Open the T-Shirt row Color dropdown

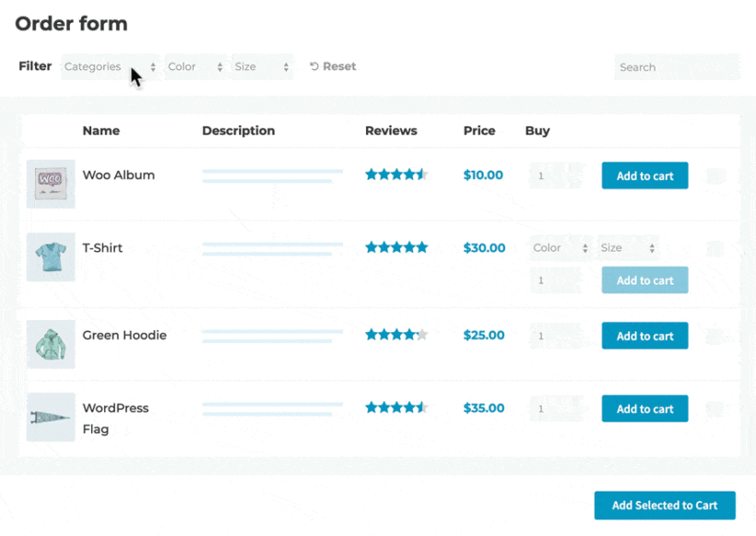(x=560, y=247)
